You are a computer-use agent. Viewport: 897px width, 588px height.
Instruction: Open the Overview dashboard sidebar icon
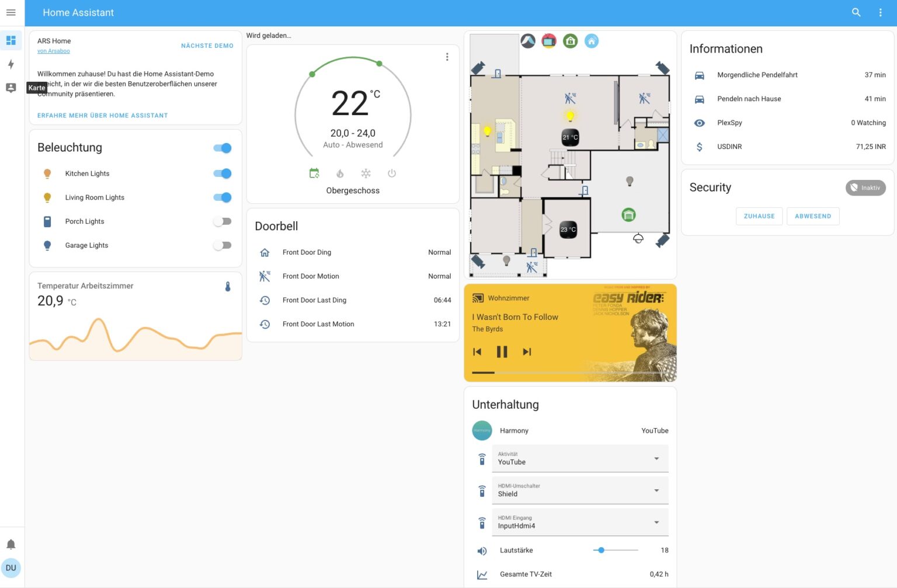click(11, 40)
